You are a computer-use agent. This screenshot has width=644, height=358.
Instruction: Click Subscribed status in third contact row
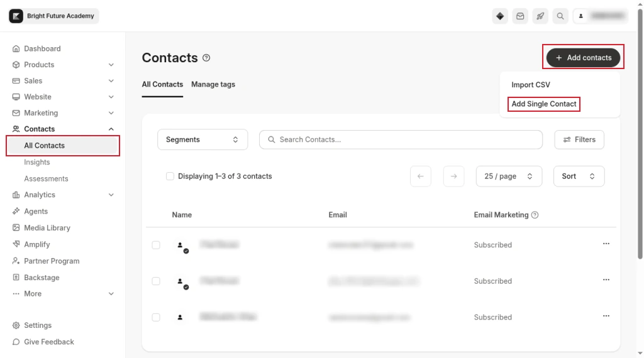coord(493,317)
